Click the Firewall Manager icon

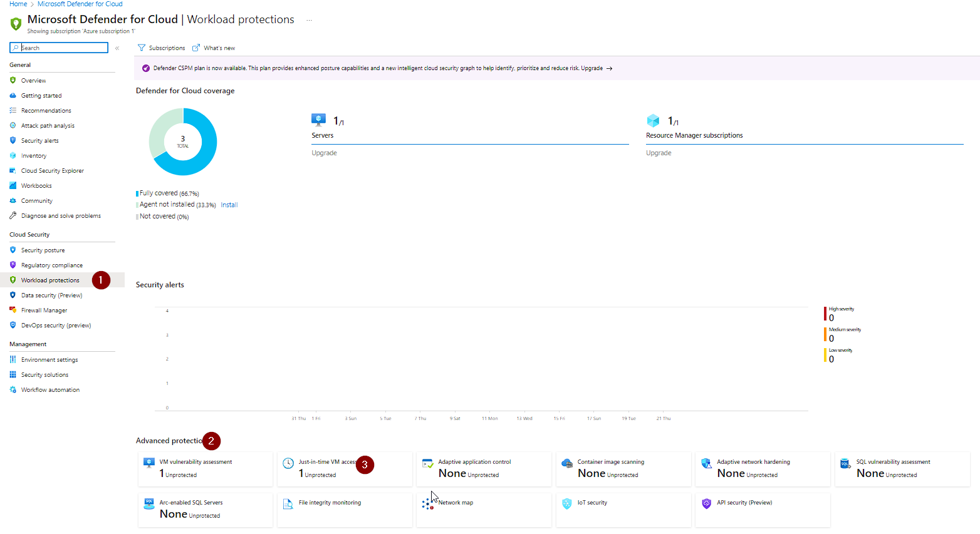point(13,310)
